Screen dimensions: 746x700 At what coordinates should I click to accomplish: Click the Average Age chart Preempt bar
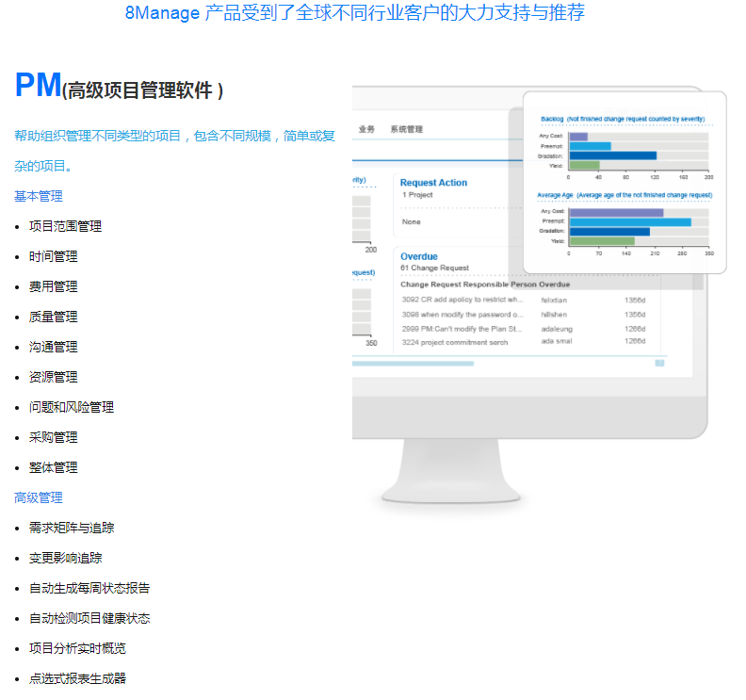tap(630, 222)
